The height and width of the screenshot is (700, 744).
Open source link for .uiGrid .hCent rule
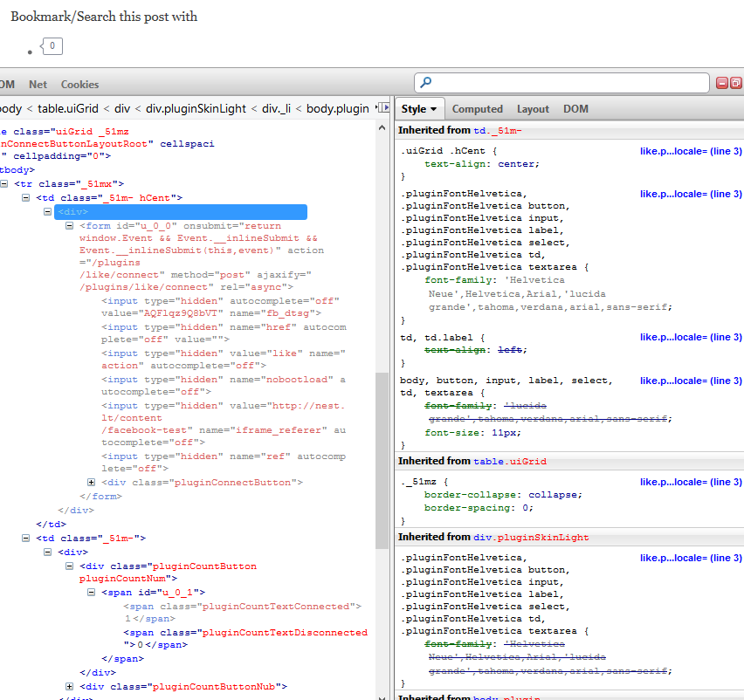691,151
